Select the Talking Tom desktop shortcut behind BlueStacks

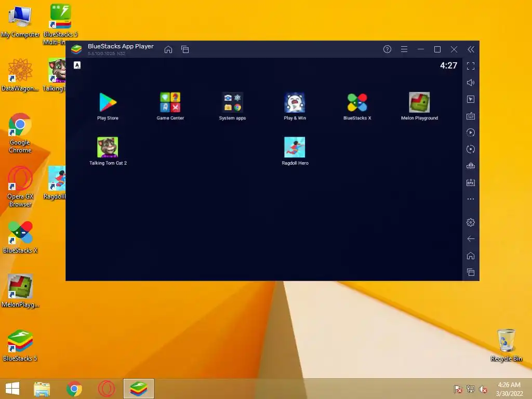point(54,75)
